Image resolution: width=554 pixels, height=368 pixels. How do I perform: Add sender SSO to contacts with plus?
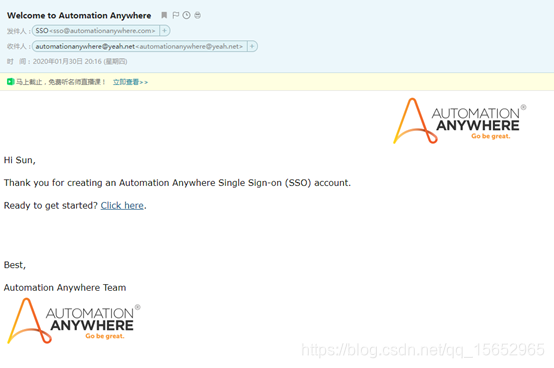[164, 31]
